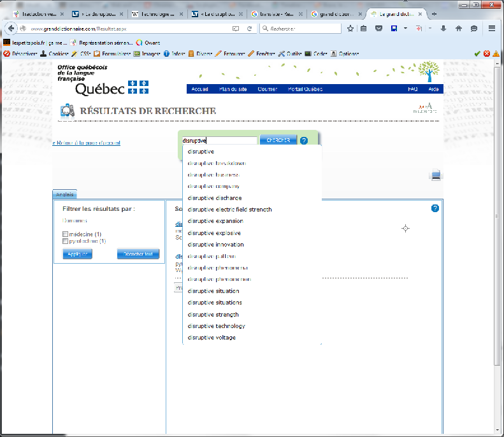Open Plan du site menu item
The height and width of the screenshot is (437, 504).
click(x=233, y=89)
